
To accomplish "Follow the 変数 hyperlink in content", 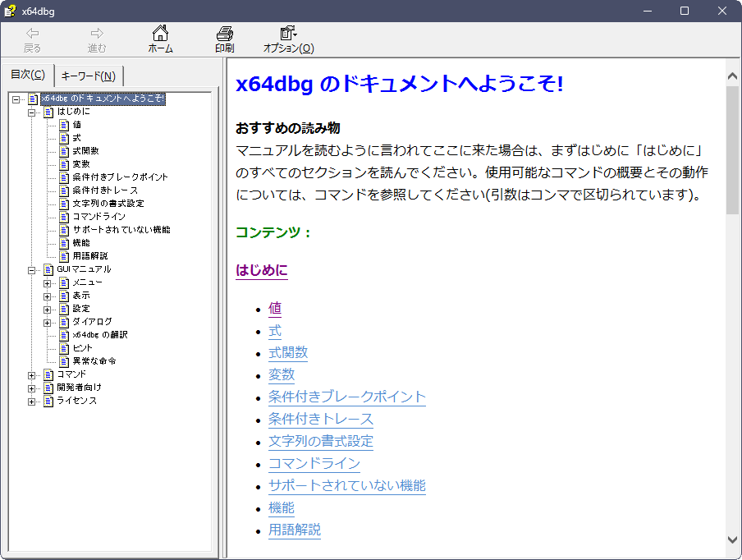I will point(282,374).
